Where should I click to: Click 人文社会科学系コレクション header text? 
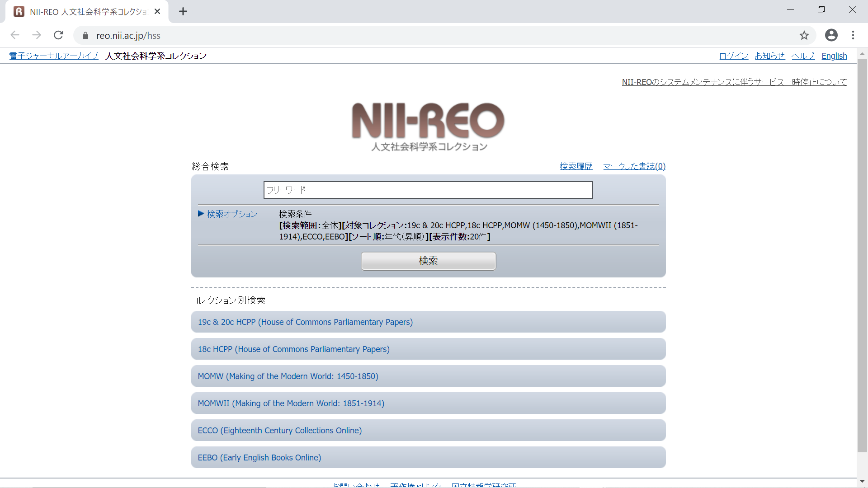[x=156, y=56]
